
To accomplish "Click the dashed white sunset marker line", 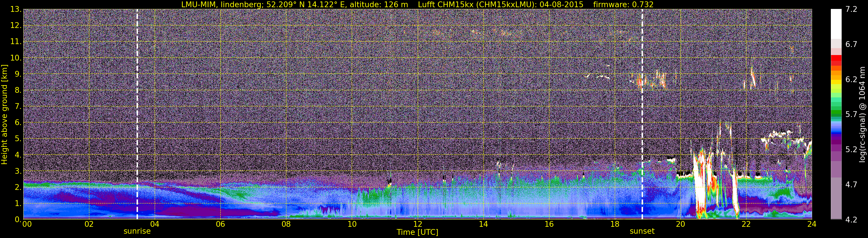I will (642, 114).
